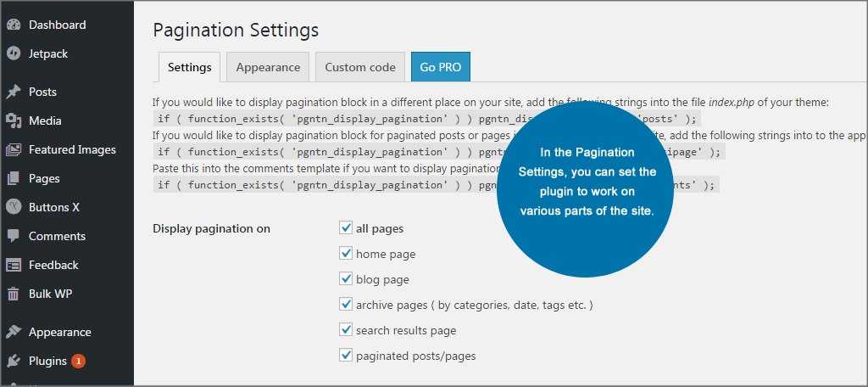Click the Feedback form icon
The image size is (868, 387).
pos(14,265)
